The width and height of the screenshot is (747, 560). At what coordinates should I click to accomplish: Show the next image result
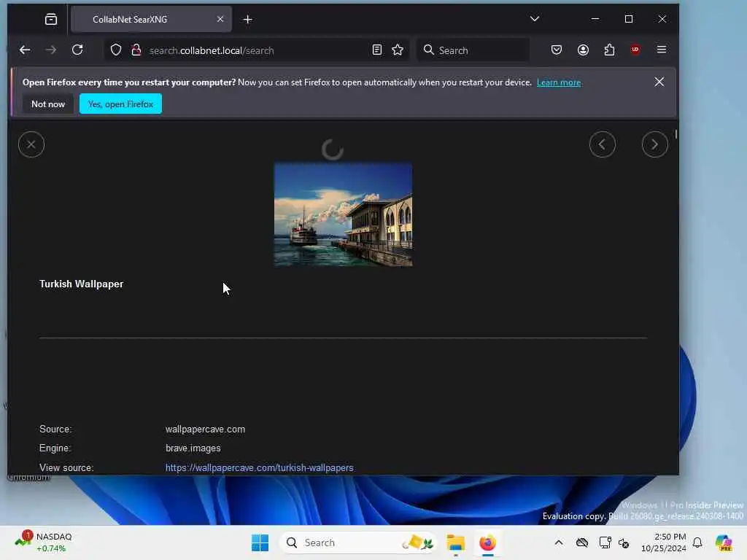pos(654,144)
